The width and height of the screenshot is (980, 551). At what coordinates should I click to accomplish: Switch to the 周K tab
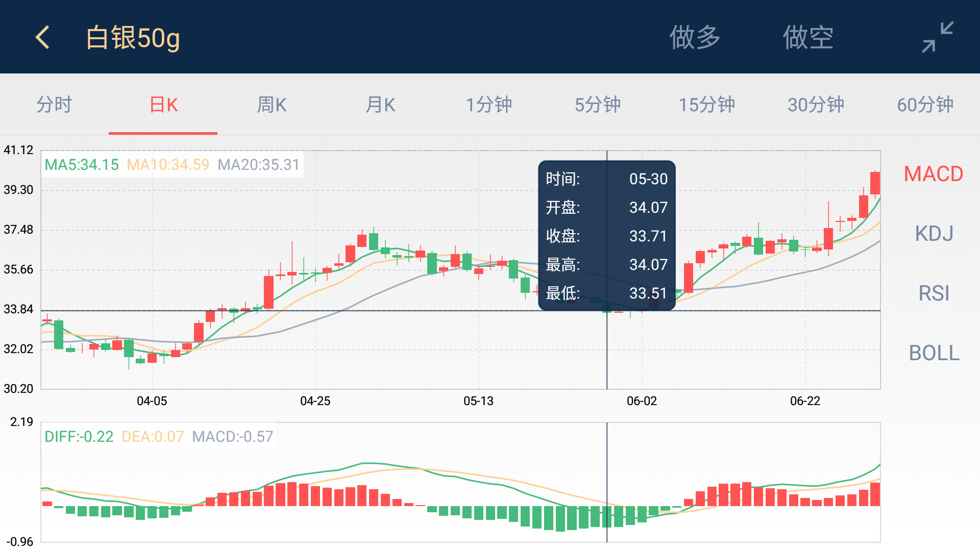[272, 105]
